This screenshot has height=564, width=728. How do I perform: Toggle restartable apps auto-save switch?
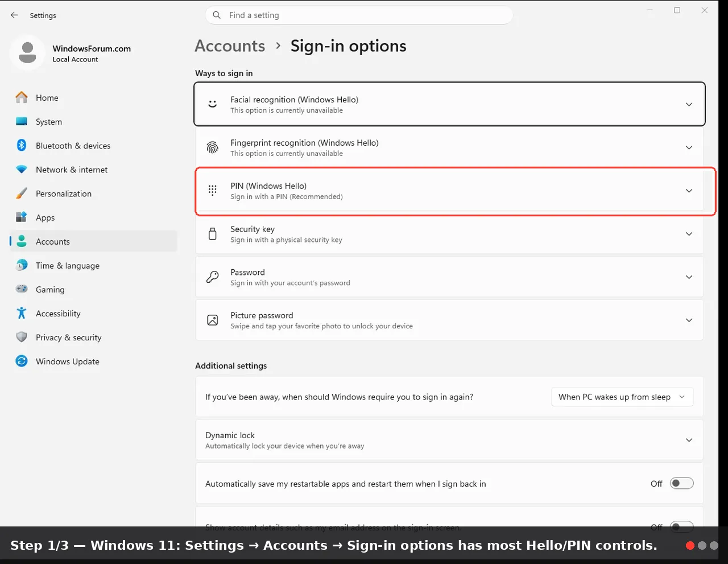tap(681, 483)
